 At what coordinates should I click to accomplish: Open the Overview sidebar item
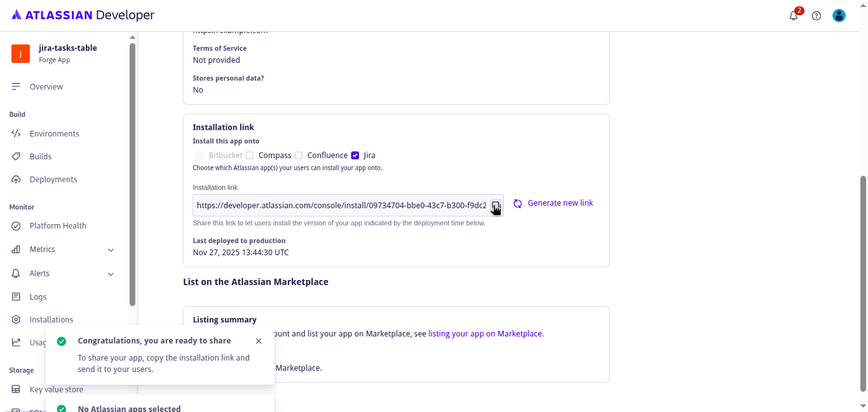46,86
